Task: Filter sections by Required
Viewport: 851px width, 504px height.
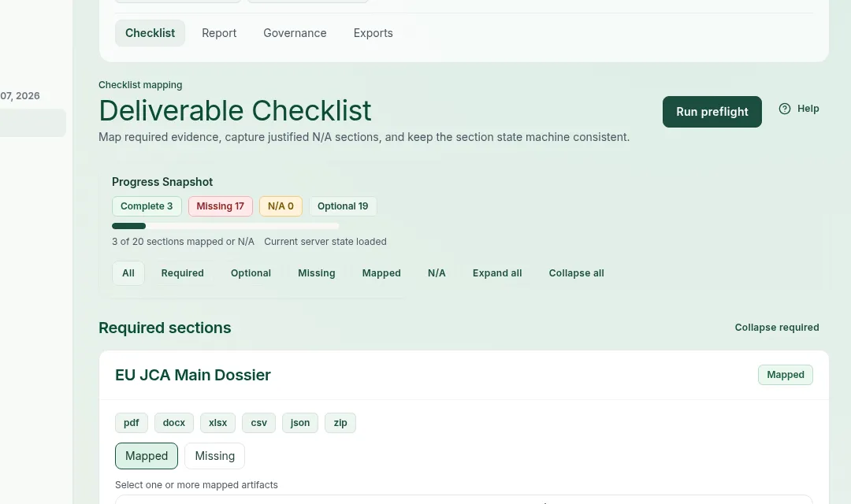Action: (182, 272)
